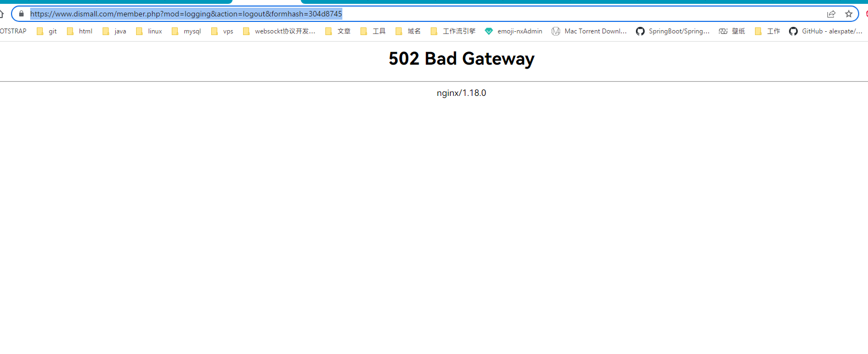
Task: Open the websockt协议开发 bookmark folder
Action: click(279, 31)
